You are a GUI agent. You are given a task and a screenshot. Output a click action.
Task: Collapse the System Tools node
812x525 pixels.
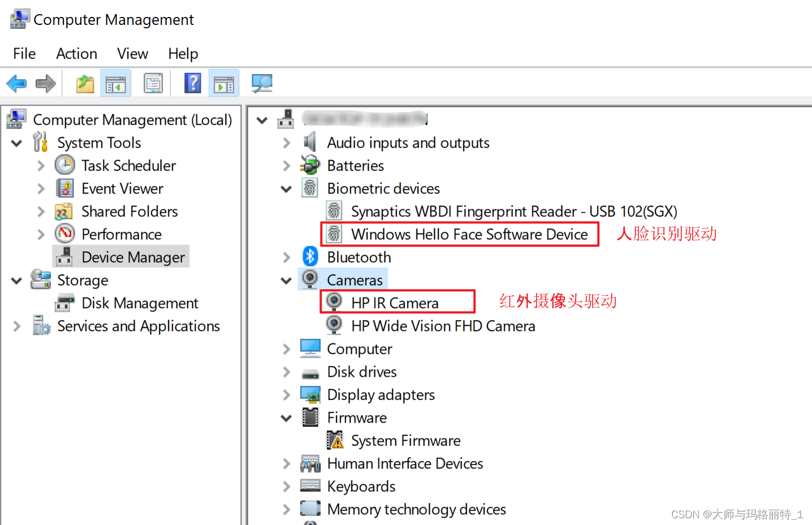tap(17, 143)
